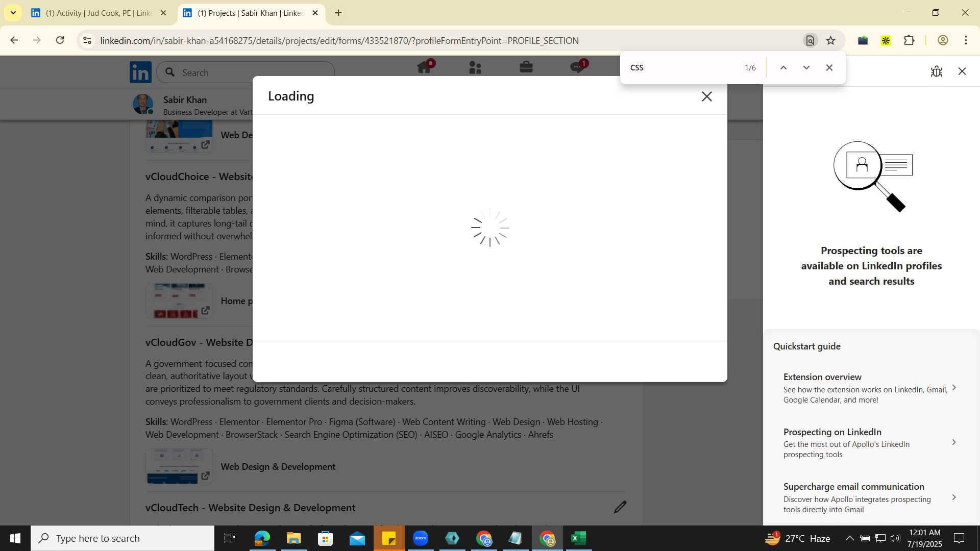
Task: Go to next find result
Action: coord(806,67)
